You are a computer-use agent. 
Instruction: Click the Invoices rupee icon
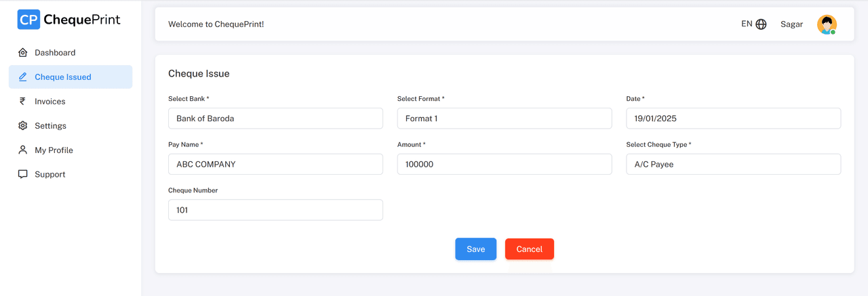pyautogui.click(x=22, y=102)
